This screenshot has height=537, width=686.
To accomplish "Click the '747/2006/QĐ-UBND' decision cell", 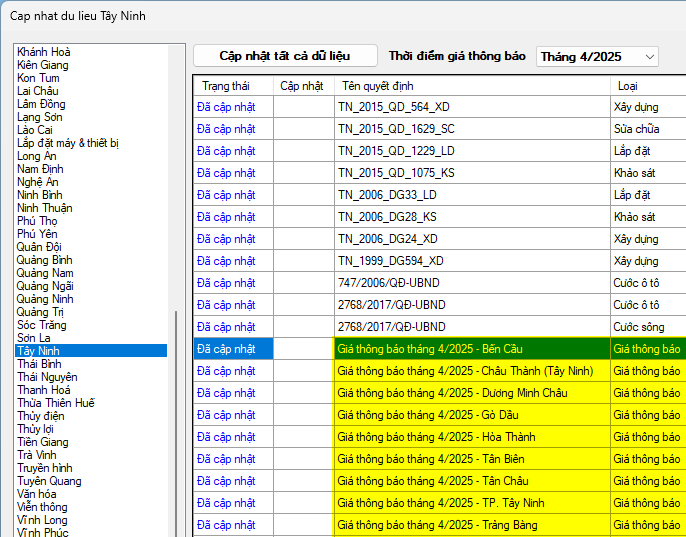I will click(x=472, y=283).
